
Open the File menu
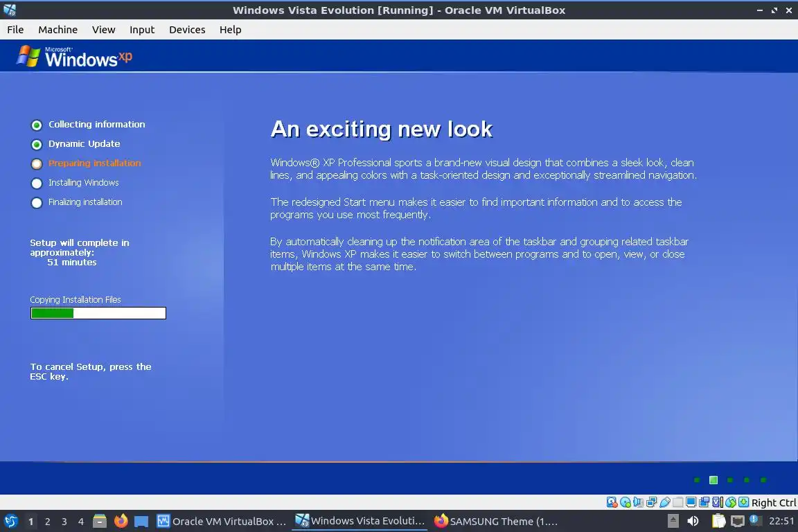coord(15,30)
